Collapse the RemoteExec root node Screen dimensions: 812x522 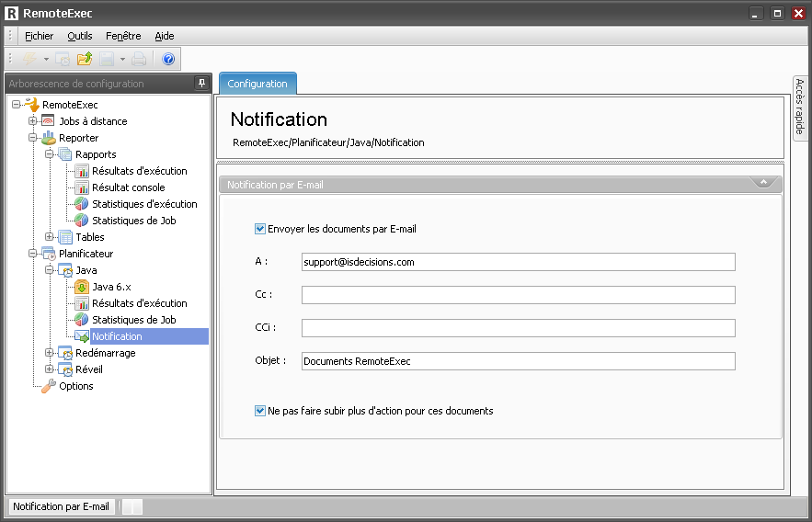click(16, 105)
